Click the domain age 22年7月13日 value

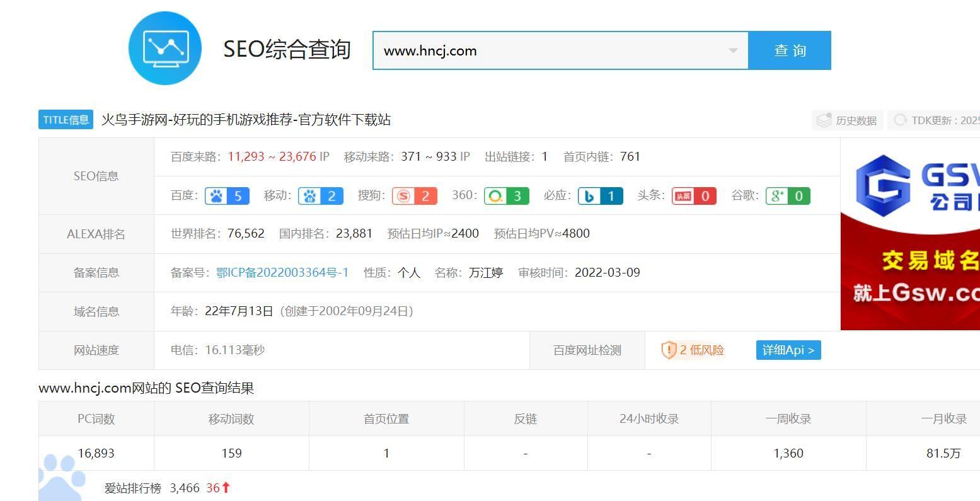click(239, 311)
